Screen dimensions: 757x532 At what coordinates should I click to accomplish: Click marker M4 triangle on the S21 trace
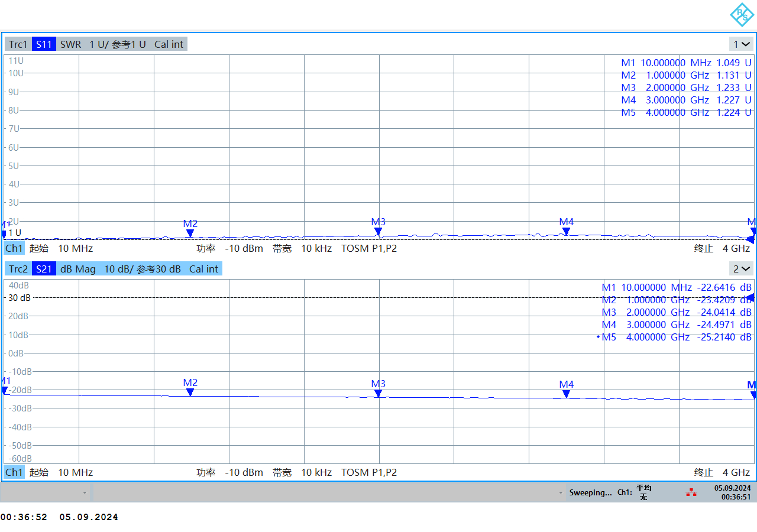[566, 394]
